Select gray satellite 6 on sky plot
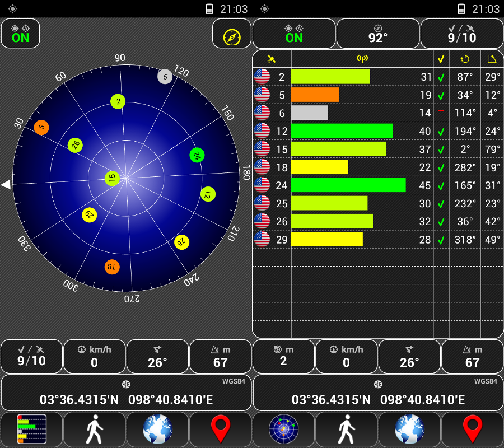 tap(165, 77)
